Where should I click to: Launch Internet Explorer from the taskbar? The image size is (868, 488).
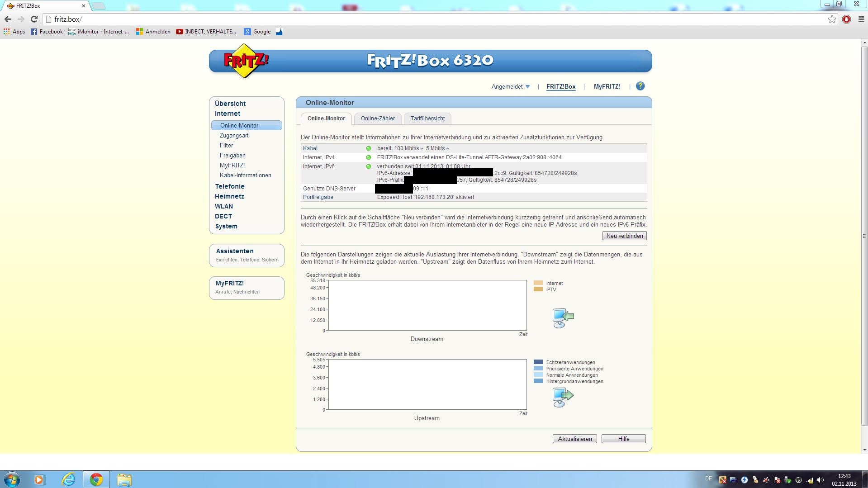point(68,479)
